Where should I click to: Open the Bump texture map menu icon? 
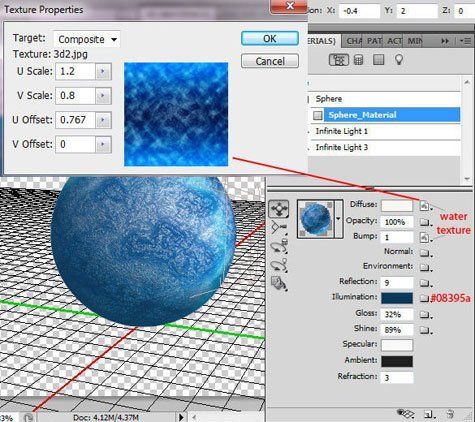425,237
